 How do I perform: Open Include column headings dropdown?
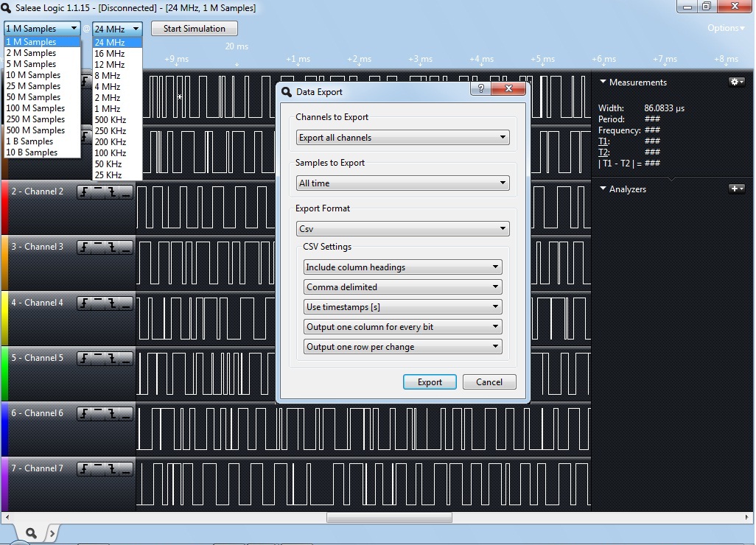pos(402,267)
